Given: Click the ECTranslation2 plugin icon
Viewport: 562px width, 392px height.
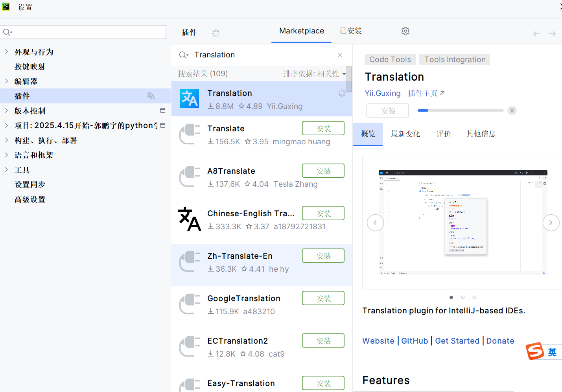Looking at the screenshot, I should [190, 346].
